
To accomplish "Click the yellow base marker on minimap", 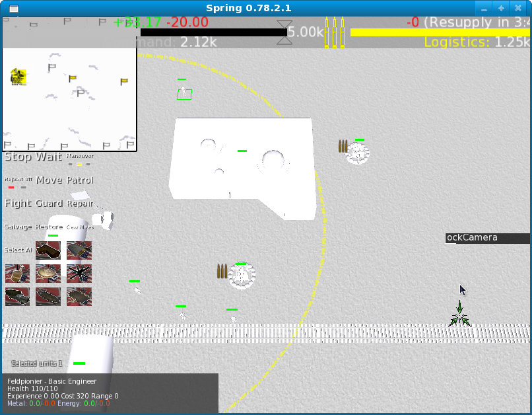I will point(18,77).
